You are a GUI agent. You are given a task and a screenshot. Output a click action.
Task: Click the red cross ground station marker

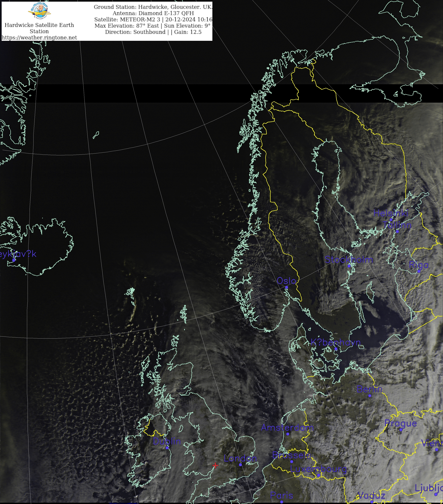click(x=215, y=465)
